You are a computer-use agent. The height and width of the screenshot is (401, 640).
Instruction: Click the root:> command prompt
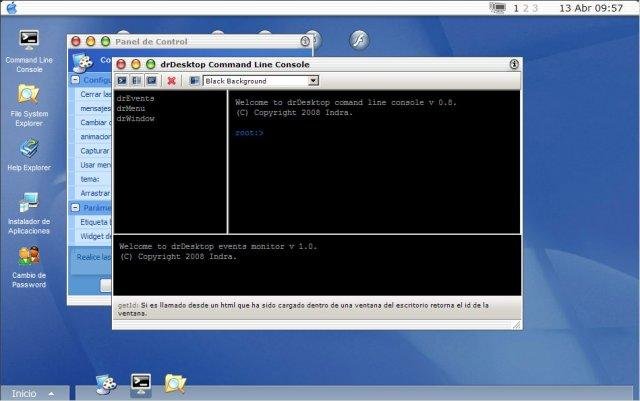click(x=249, y=133)
